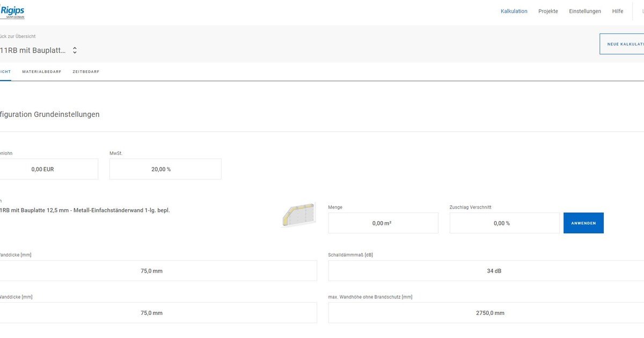
Task: Select the Schalldämmmaß field with 34 dB
Action: pos(486,271)
